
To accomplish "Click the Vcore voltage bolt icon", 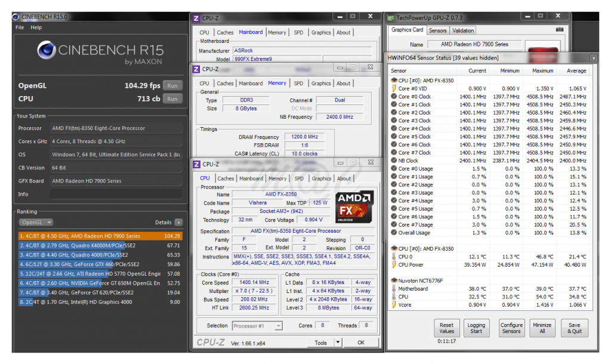I will [394, 305].
